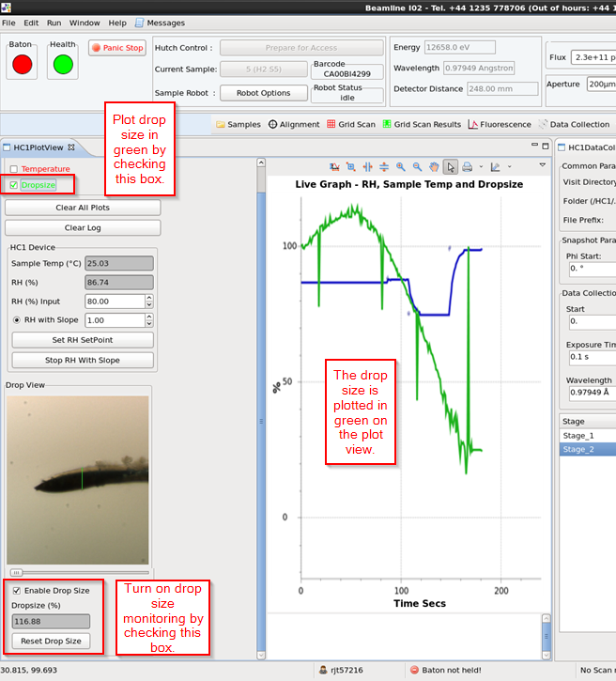Open the Fluorescence perspective

500,124
